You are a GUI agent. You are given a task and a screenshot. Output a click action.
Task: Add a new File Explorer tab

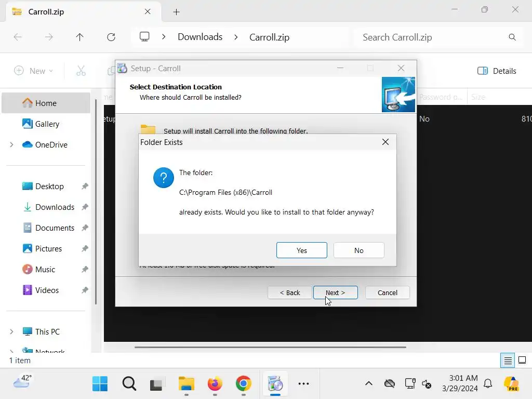point(176,12)
